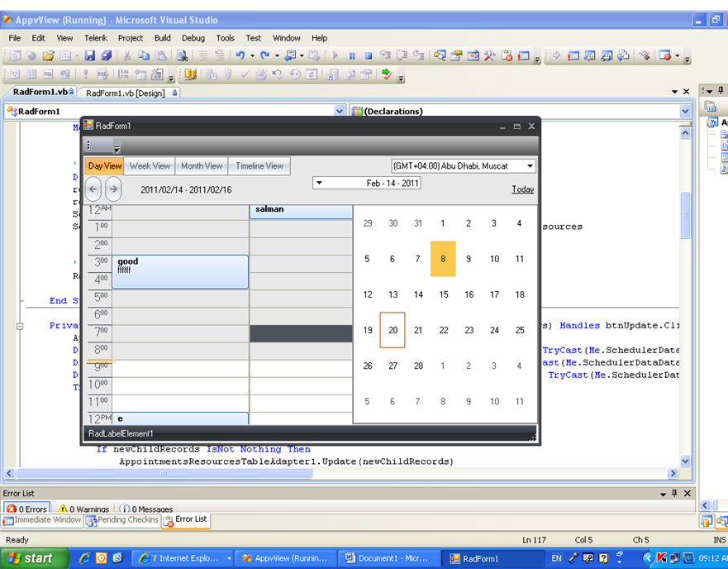Screen dimensions: 728x569
Task: Toggle the 0 Warnings filter button
Action: (x=83, y=509)
